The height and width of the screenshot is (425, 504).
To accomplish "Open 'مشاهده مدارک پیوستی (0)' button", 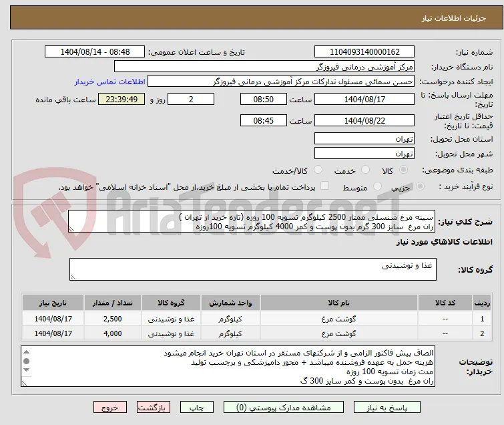I will 284,408.
